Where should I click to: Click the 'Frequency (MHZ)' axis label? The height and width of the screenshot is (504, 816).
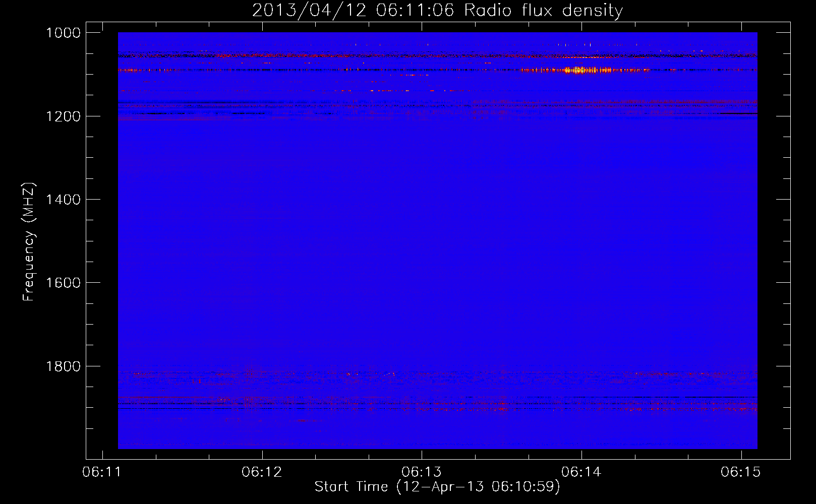[x=29, y=242]
